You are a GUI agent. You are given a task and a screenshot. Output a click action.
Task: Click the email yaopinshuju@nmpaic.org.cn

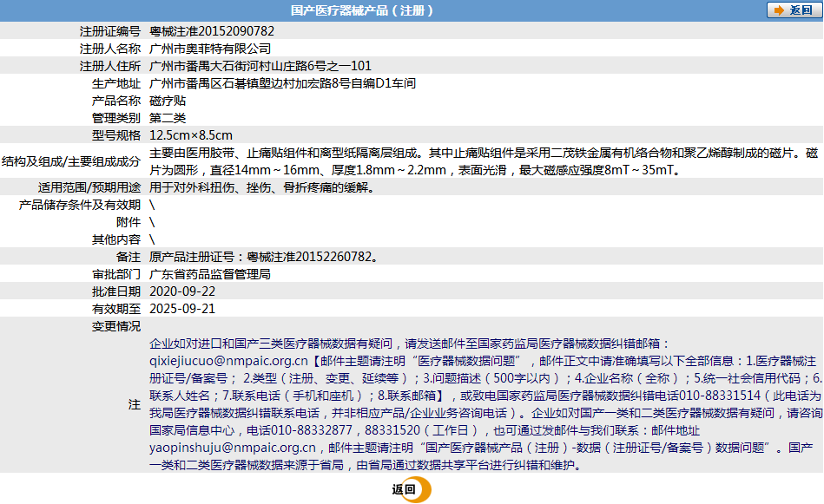(x=233, y=448)
